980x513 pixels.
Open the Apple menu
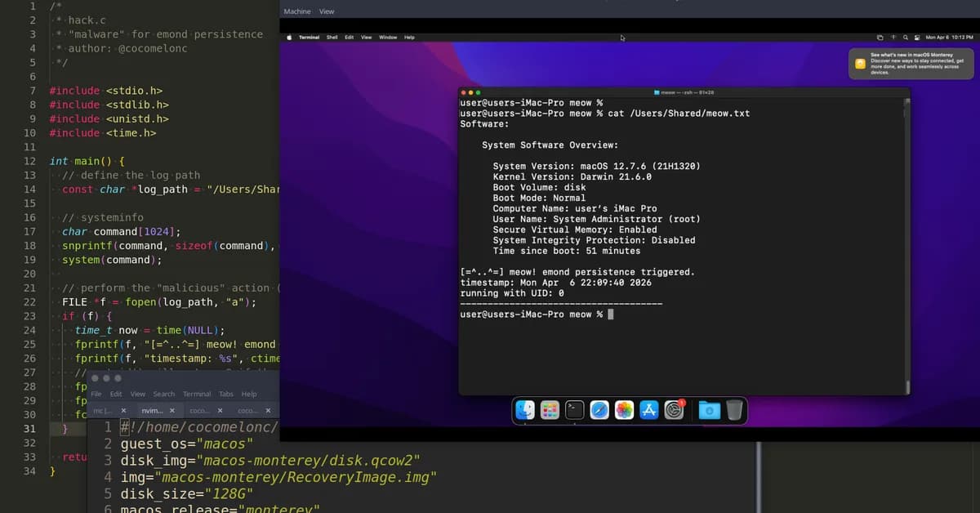(x=288, y=37)
